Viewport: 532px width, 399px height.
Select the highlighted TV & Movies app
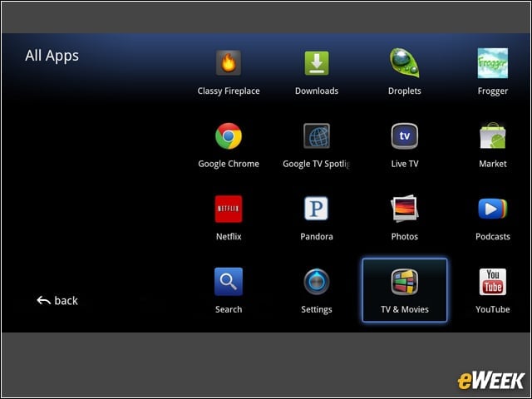tap(405, 290)
